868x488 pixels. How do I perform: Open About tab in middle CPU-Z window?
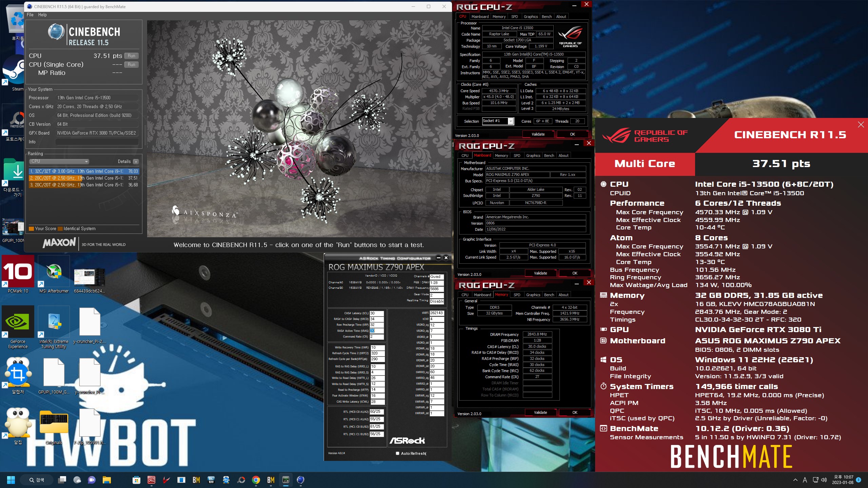point(564,156)
